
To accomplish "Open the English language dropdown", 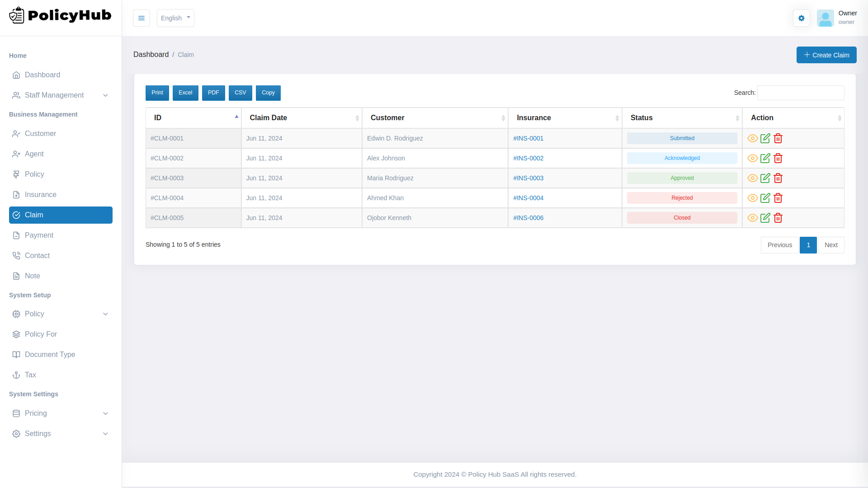I will click(x=175, y=18).
